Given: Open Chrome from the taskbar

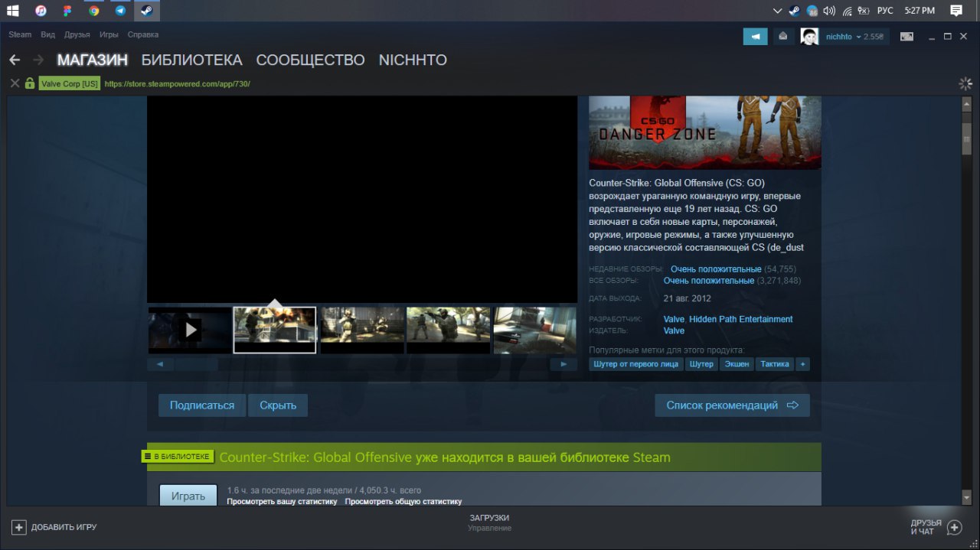Looking at the screenshot, I should click(94, 11).
